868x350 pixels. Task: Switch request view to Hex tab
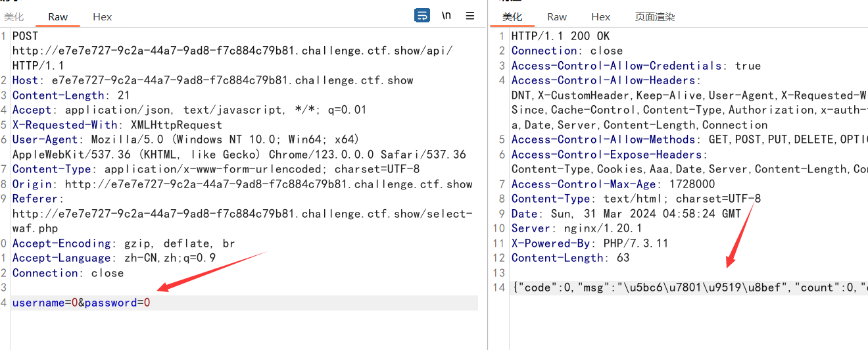click(x=102, y=16)
